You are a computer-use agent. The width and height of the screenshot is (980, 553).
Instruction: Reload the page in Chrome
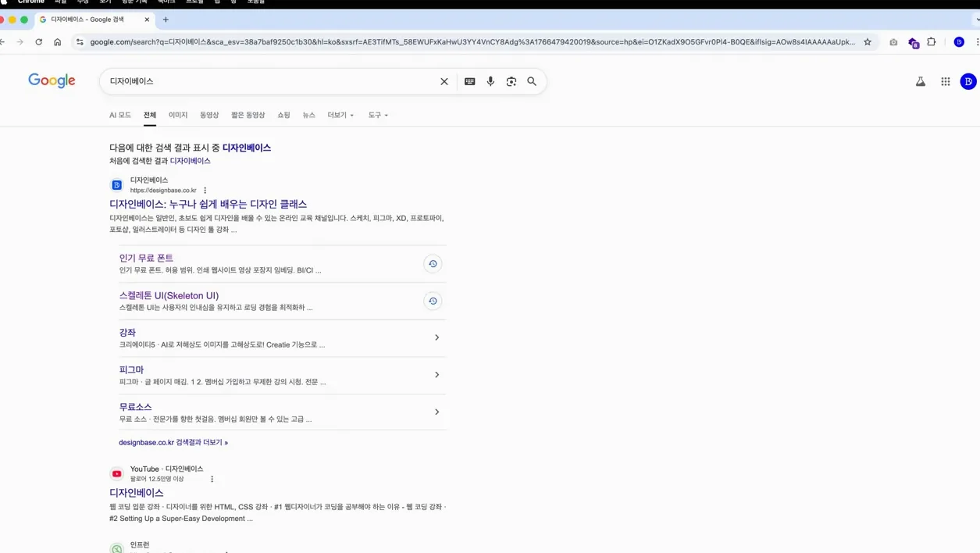(x=38, y=42)
